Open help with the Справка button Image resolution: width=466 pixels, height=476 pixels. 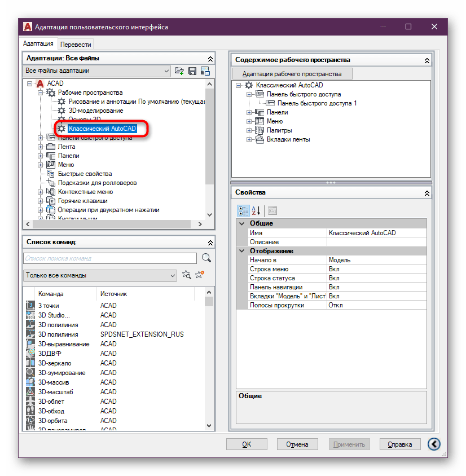coord(400,444)
